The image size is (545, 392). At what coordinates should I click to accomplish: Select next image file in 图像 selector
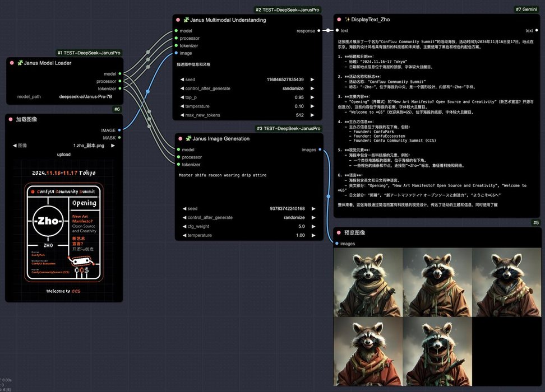pyautogui.click(x=112, y=146)
